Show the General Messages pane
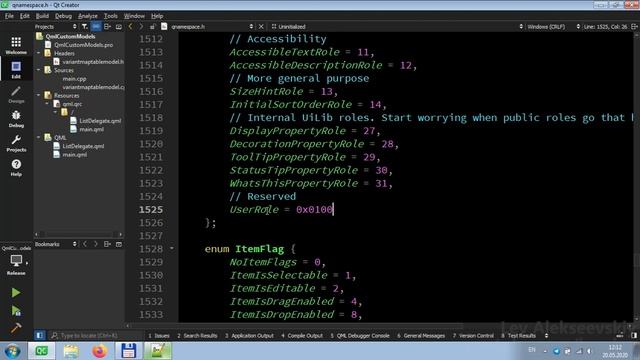640x360 pixels. [421, 336]
